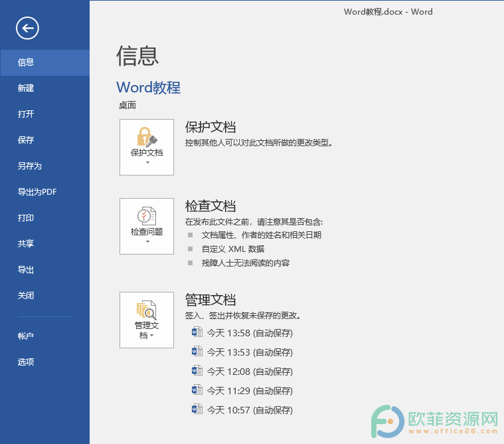
Task: Click the Protect Document lock icon
Action: pyautogui.click(x=147, y=137)
